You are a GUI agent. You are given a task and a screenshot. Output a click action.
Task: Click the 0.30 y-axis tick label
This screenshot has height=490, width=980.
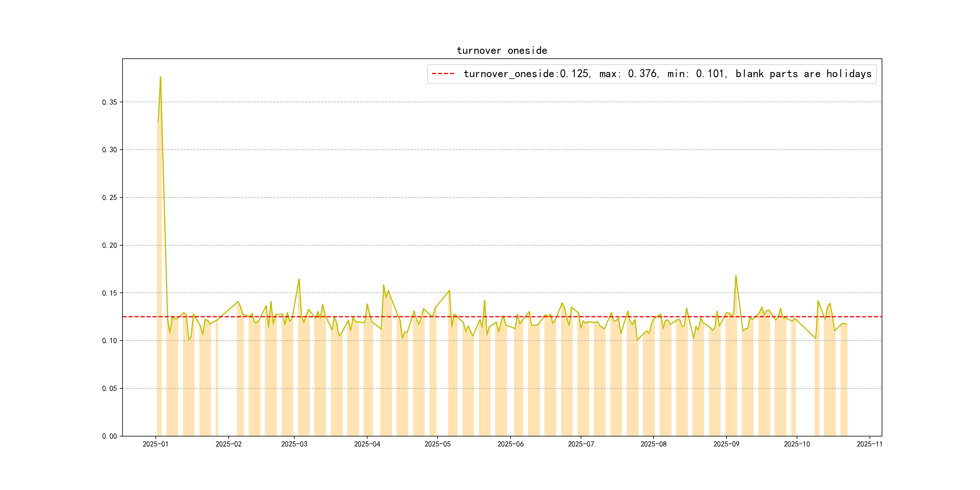109,150
